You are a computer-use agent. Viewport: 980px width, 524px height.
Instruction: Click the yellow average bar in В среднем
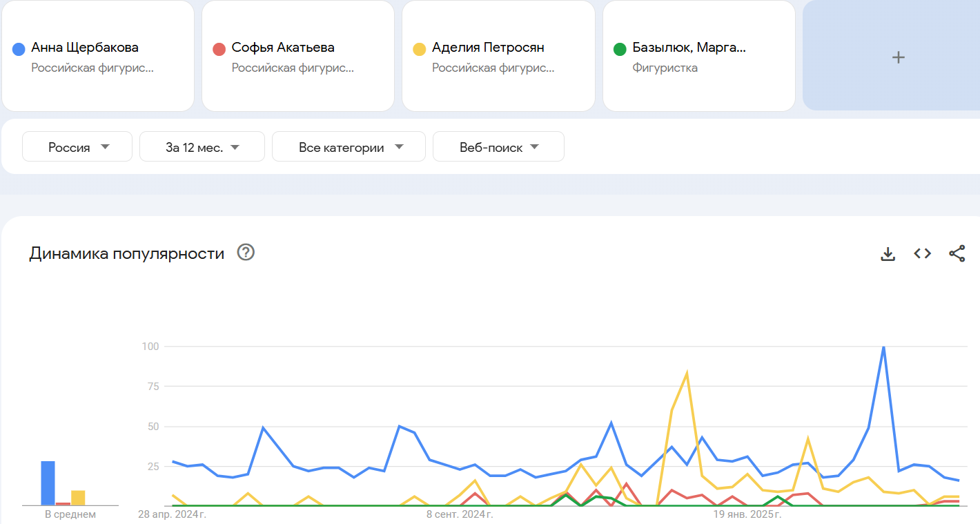(x=78, y=498)
